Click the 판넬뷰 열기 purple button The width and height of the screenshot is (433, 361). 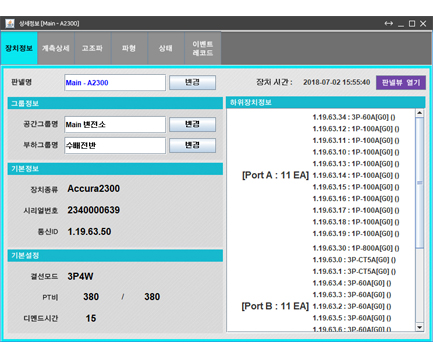(401, 82)
